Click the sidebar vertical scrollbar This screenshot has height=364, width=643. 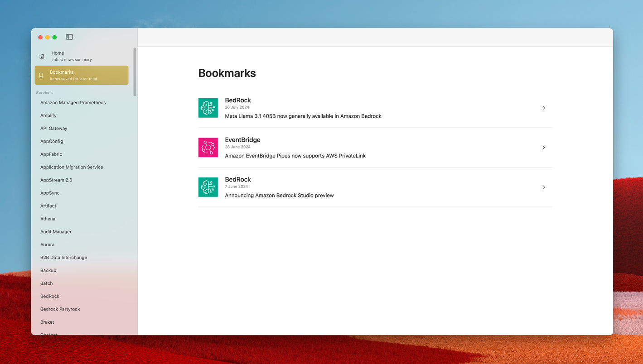click(x=135, y=72)
